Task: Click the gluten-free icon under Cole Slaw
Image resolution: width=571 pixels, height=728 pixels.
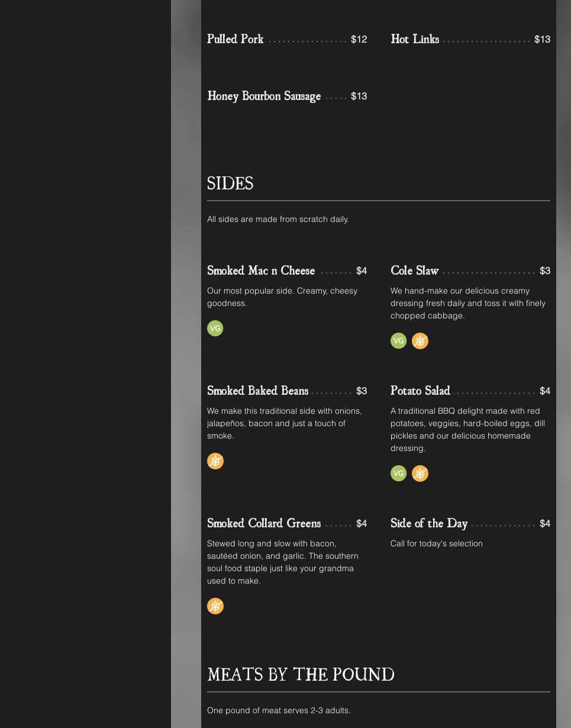Action: pyautogui.click(x=420, y=341)
